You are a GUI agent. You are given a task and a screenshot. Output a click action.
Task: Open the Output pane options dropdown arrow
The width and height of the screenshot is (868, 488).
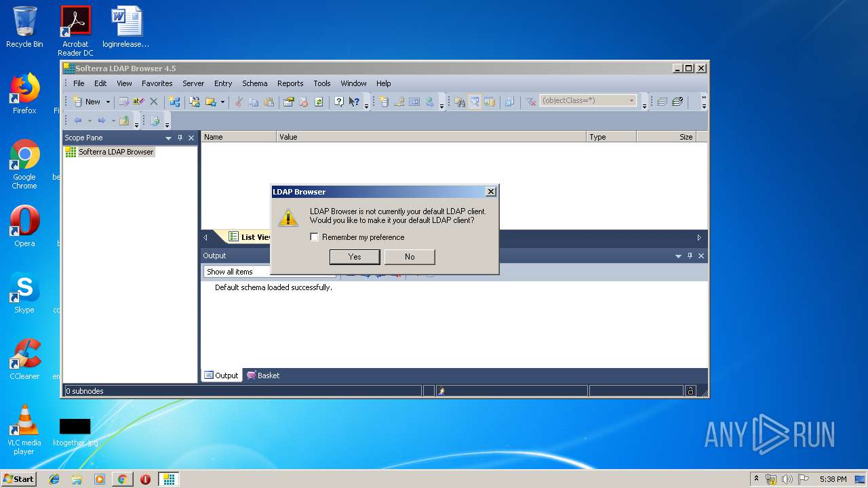[x=678, y=256]
